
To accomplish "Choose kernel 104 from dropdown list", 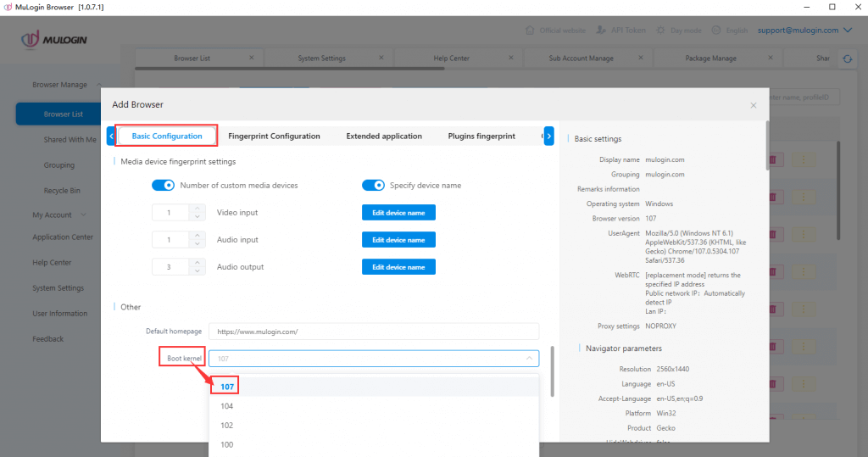I will tap(374, 406).
